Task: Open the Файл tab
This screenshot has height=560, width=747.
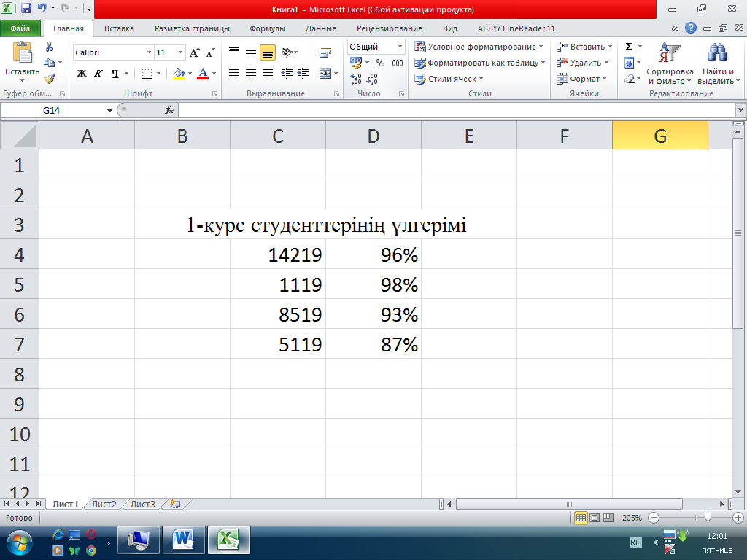Action: 20,28
